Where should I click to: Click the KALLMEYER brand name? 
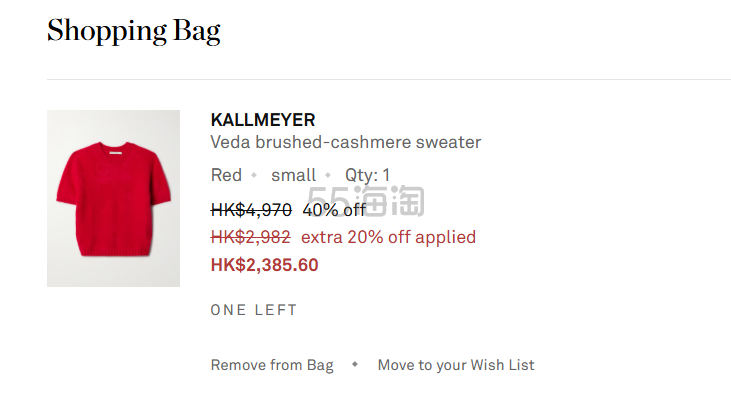263,120
